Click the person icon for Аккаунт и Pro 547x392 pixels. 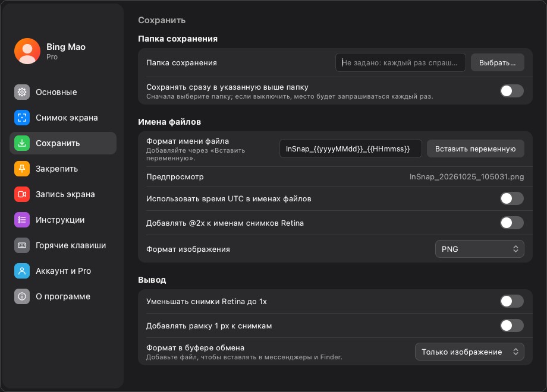pyautogui.click(x=22, y=271)
